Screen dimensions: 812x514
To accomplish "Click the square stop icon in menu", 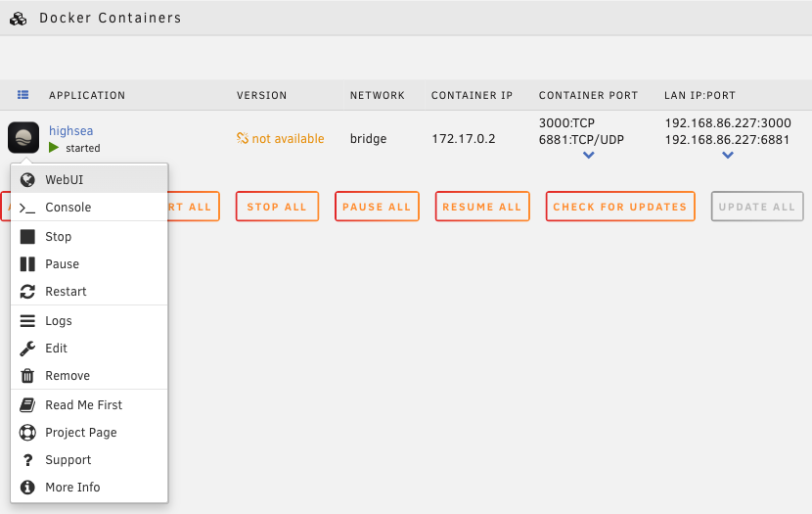I will (x=27, y=237).
